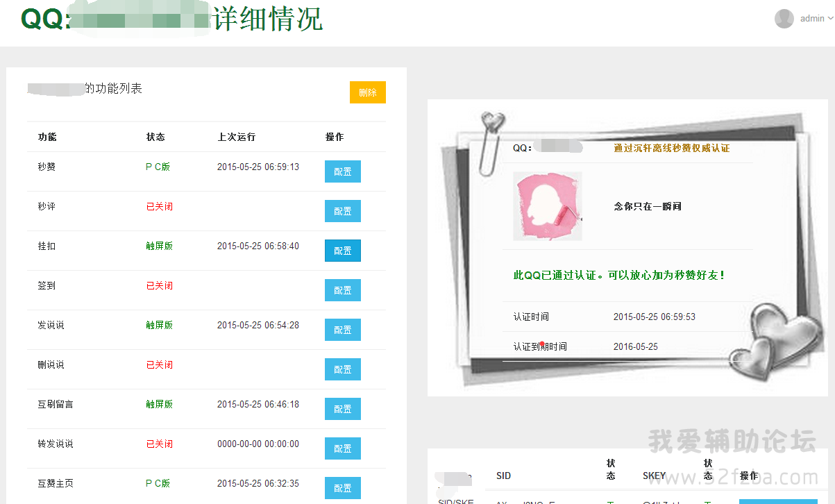Click the expiry date 2016-05-25
Viewport: 835px width, 504px height.
[636, 346]
